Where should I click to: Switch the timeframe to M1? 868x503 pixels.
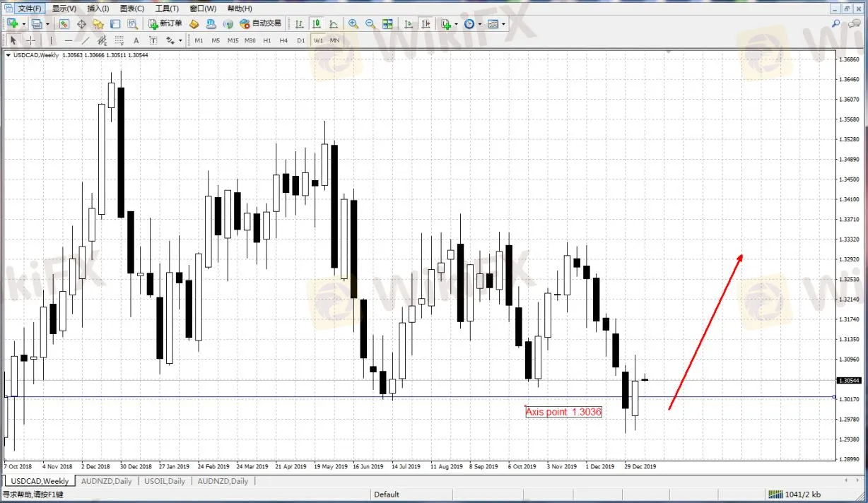[199, 40]
